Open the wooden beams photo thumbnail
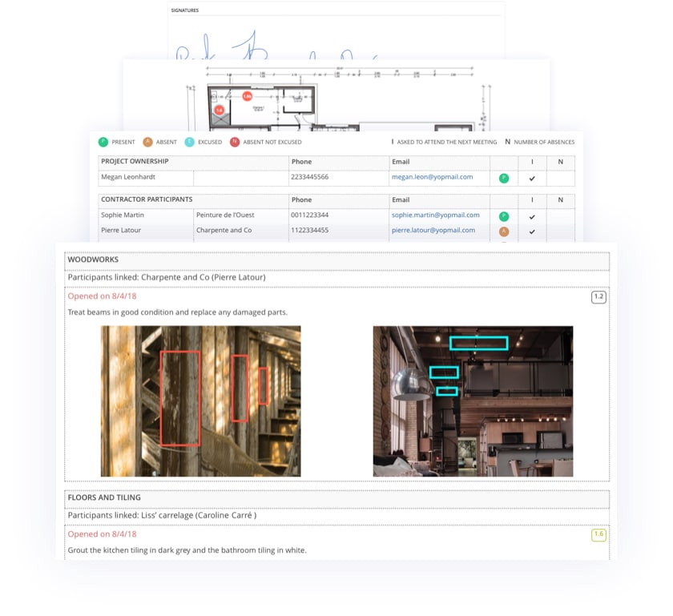 pos(201,401)
